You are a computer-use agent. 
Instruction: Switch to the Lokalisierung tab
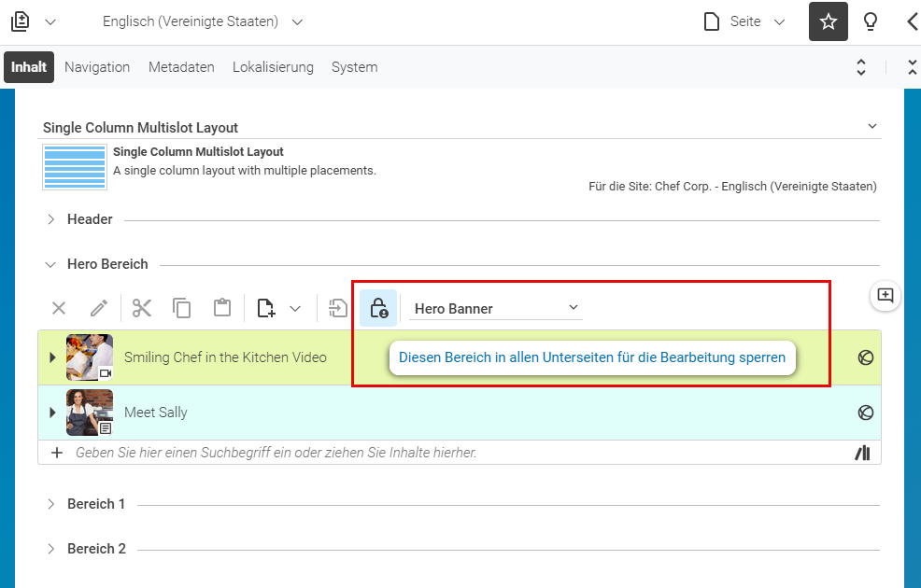click(273, 67)
